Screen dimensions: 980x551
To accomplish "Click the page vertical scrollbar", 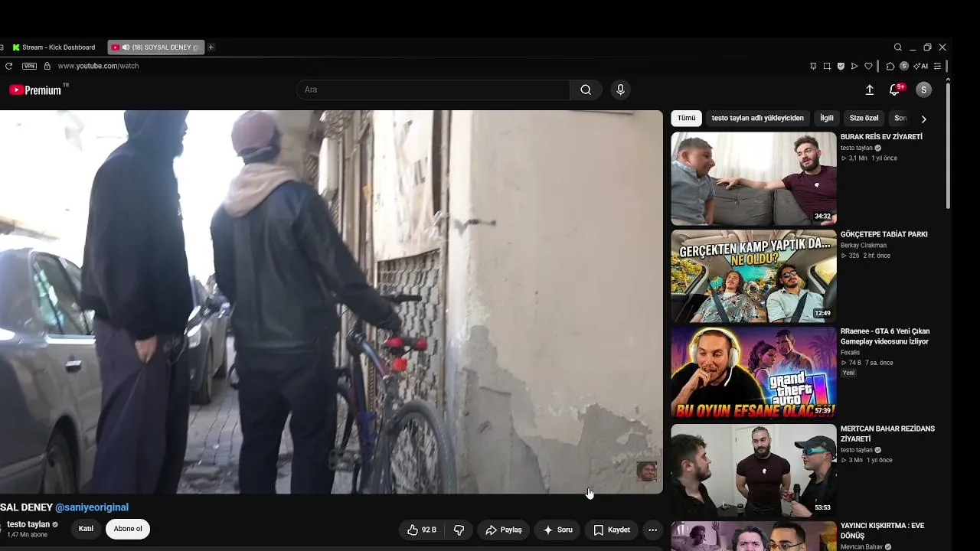I will pos(948,145).
